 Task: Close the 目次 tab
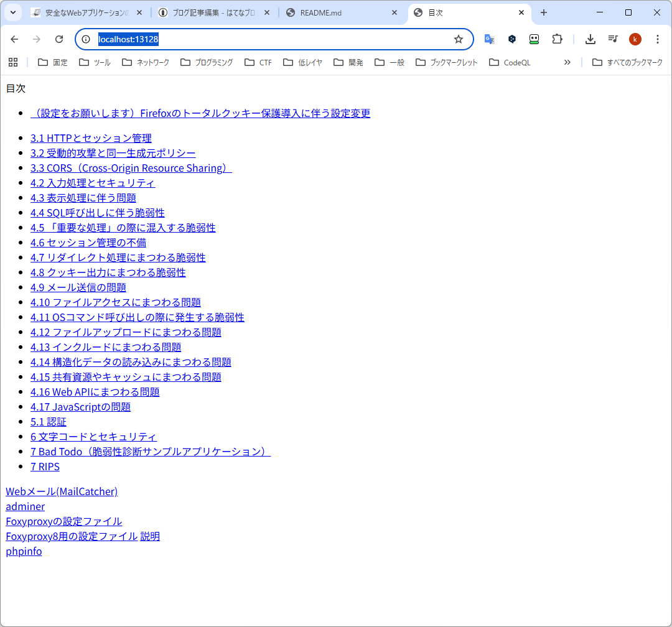coord(521,13)
